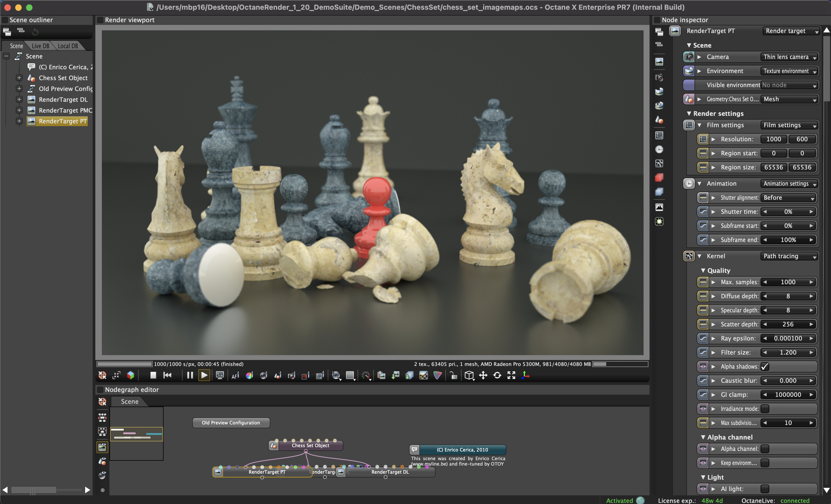
Task: Open the Thin lens camera dropdown
Action: (x=789, y=57)
